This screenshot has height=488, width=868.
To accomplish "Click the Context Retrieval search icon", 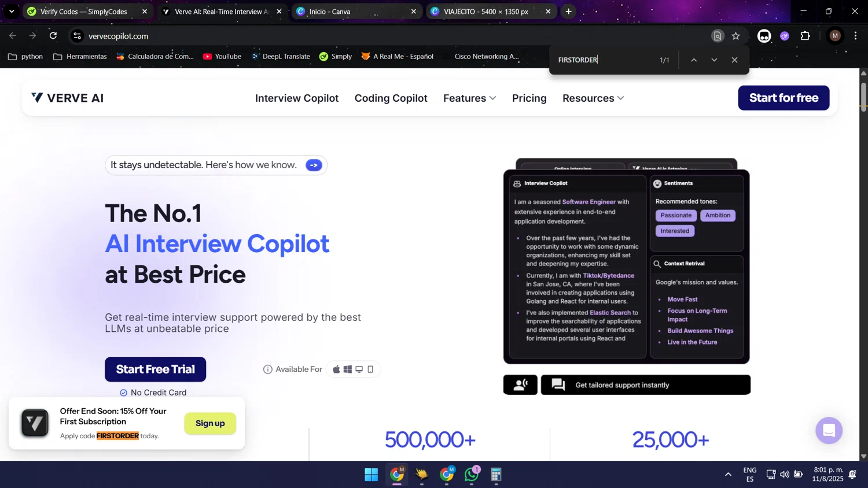I will [657, 264].
